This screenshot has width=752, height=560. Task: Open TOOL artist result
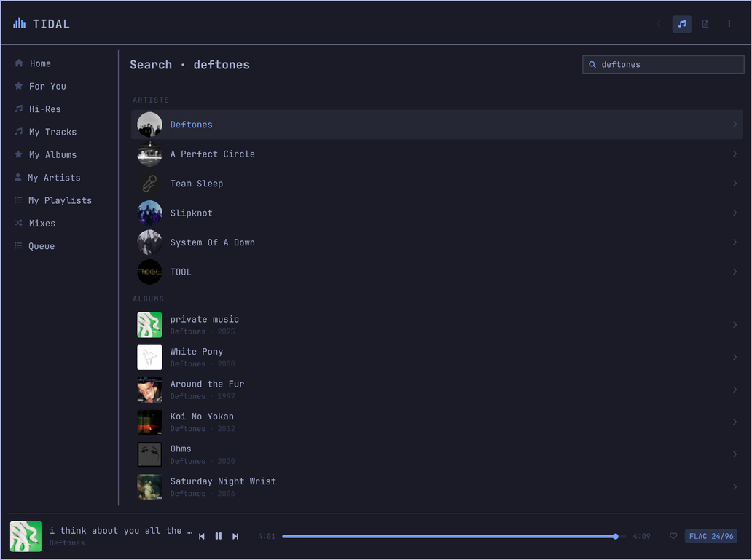[x=437, y=272]
